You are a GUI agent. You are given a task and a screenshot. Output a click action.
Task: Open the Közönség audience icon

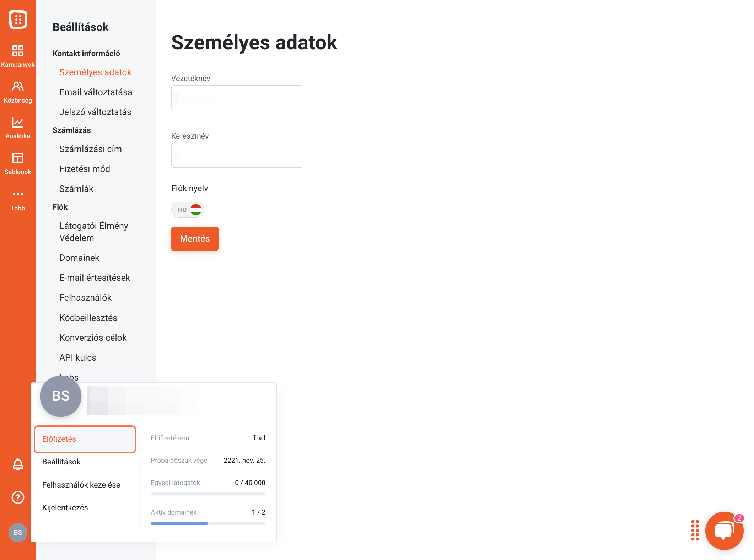[x=18, y=86]
